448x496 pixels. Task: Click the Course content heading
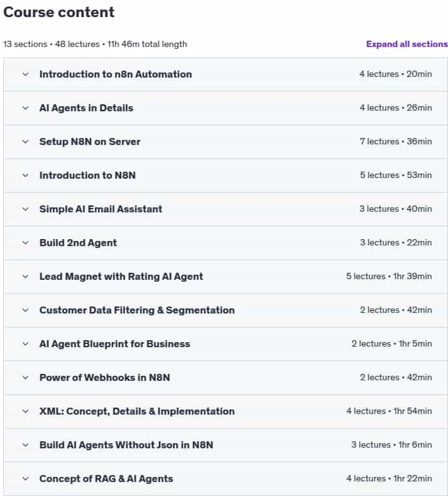59,12
